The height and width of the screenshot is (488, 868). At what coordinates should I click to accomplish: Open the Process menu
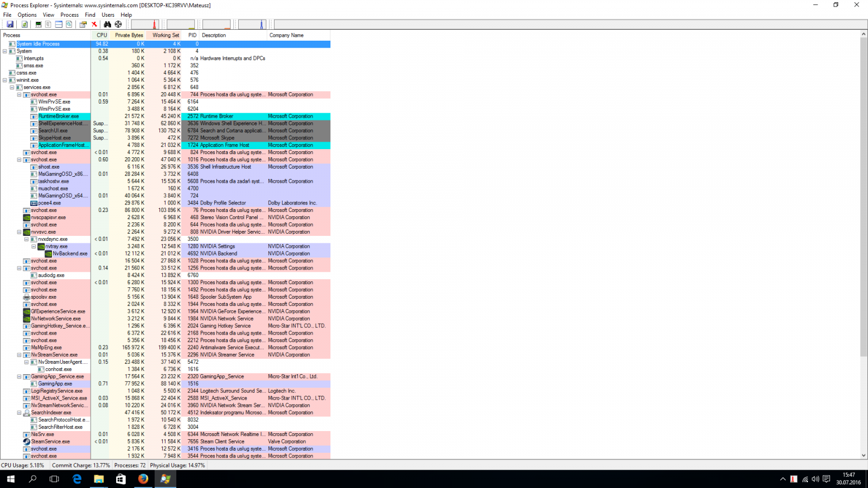69,15
